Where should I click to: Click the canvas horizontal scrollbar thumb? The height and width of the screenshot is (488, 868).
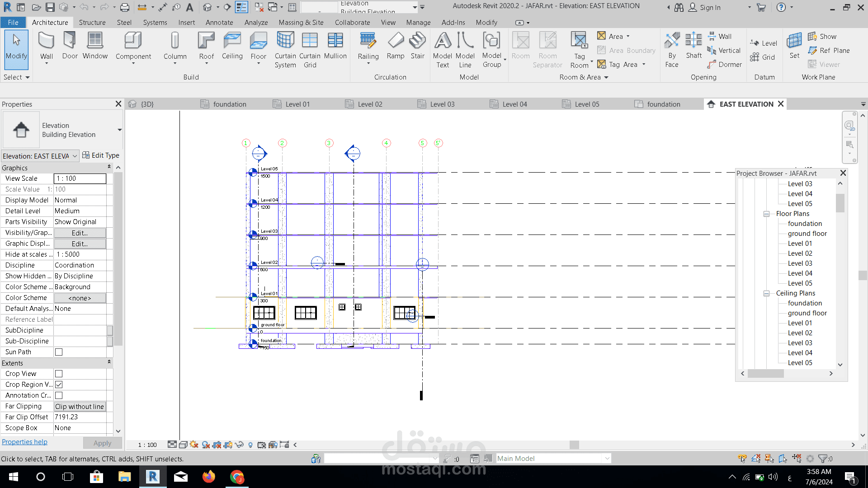[574, 445]
